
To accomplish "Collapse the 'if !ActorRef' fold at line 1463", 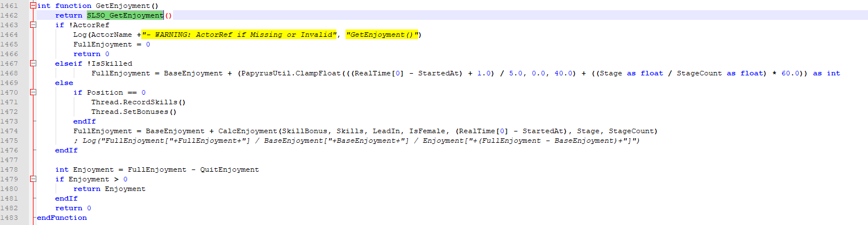I will click(x=34, y=25).
